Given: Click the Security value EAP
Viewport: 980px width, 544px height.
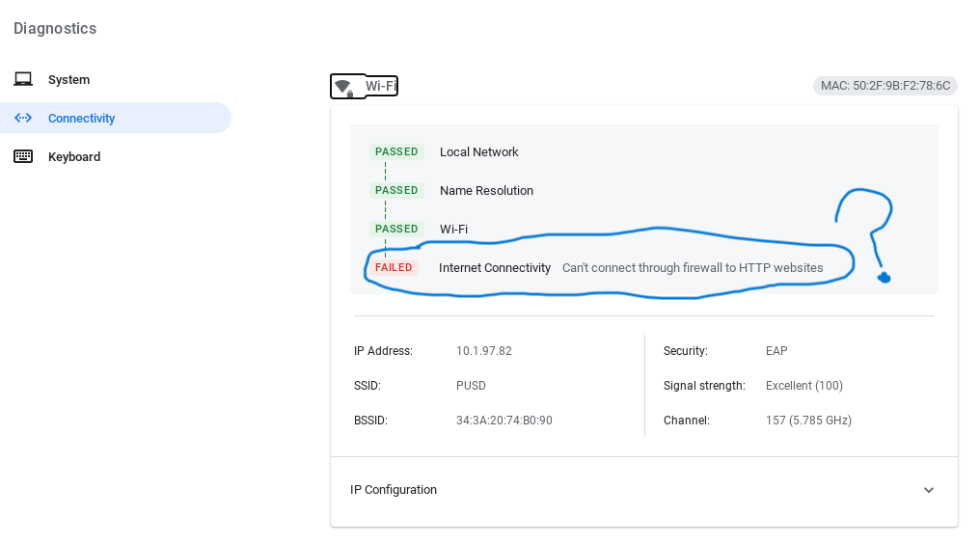Looking at the screenshot, I should [776, 351].
